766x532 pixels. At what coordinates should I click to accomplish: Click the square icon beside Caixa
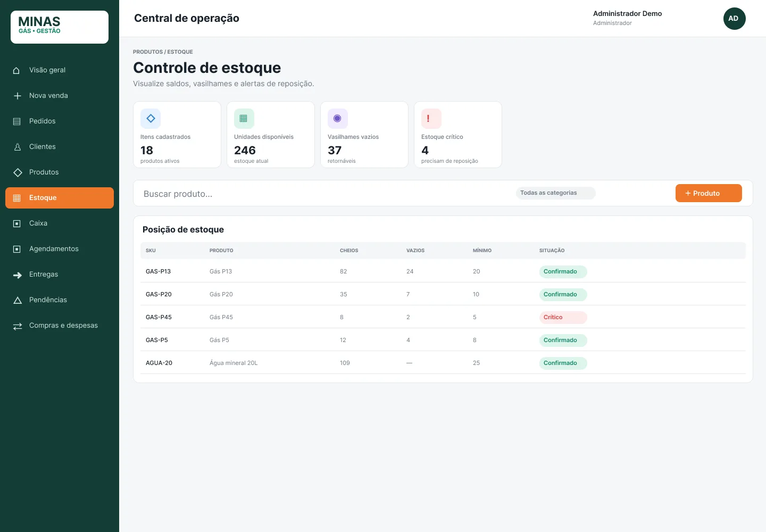coord(17,223)
